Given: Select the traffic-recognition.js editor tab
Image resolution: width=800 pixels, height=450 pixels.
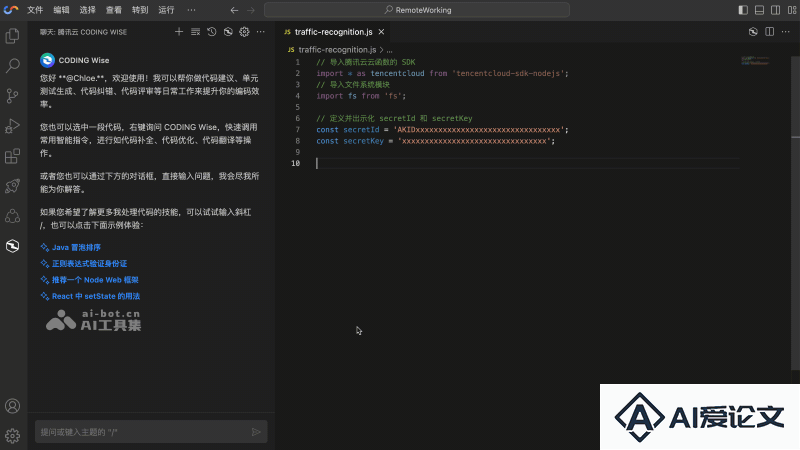Looking at the screenshot, I should [334, 32].
